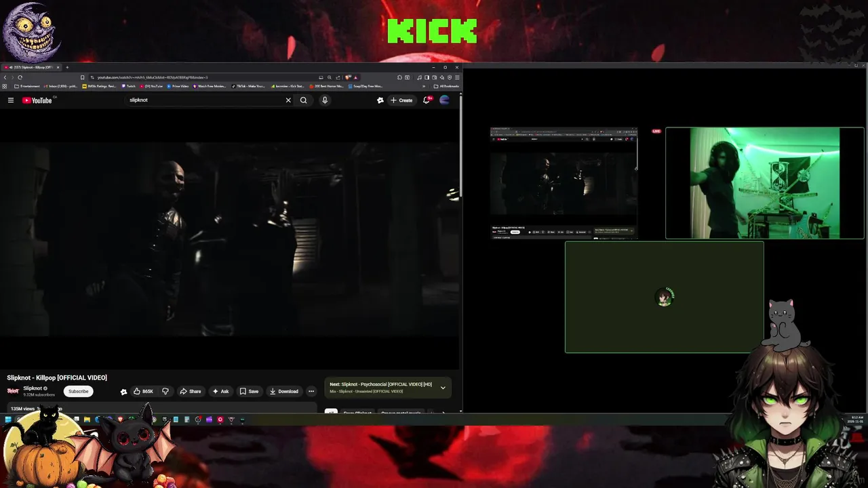
Task: Clear the search box with the X icon
Action: click(x=288, y=100)
